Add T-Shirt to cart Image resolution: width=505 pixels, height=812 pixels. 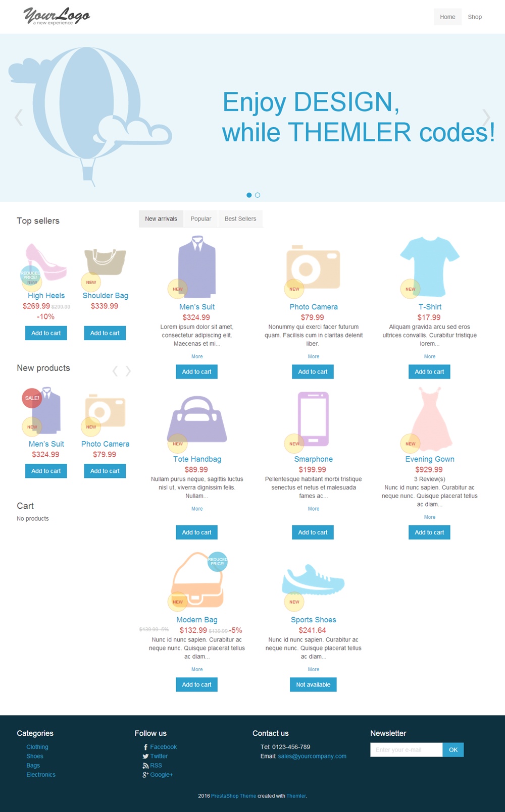[x=429, y=372]
